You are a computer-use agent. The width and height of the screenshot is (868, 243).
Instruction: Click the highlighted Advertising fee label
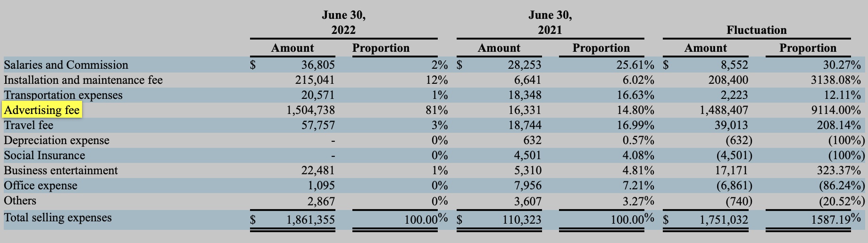[x=42, y=111]
